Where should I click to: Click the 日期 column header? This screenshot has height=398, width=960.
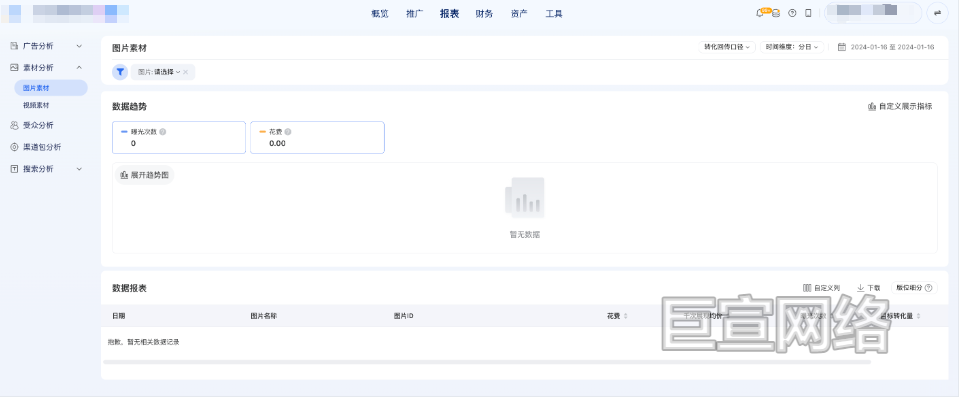[x=119, y=317]
